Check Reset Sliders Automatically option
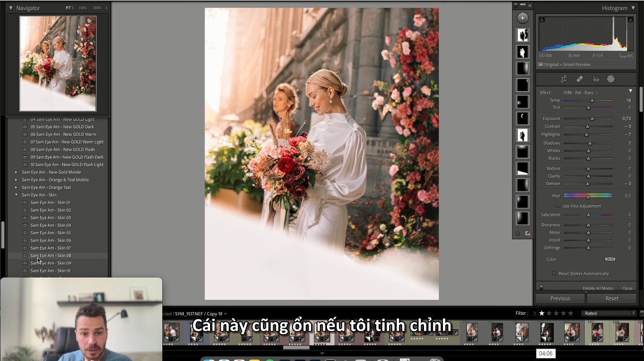Viewport: 644px width, 361px height. pyautogui.click(x=554, y=273)
